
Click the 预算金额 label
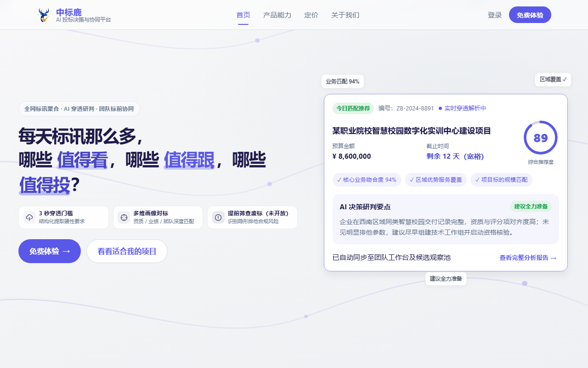(344, 146)
